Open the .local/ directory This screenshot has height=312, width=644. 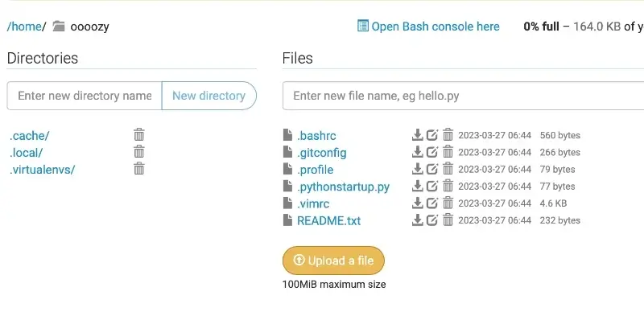(x=26, y=153)
